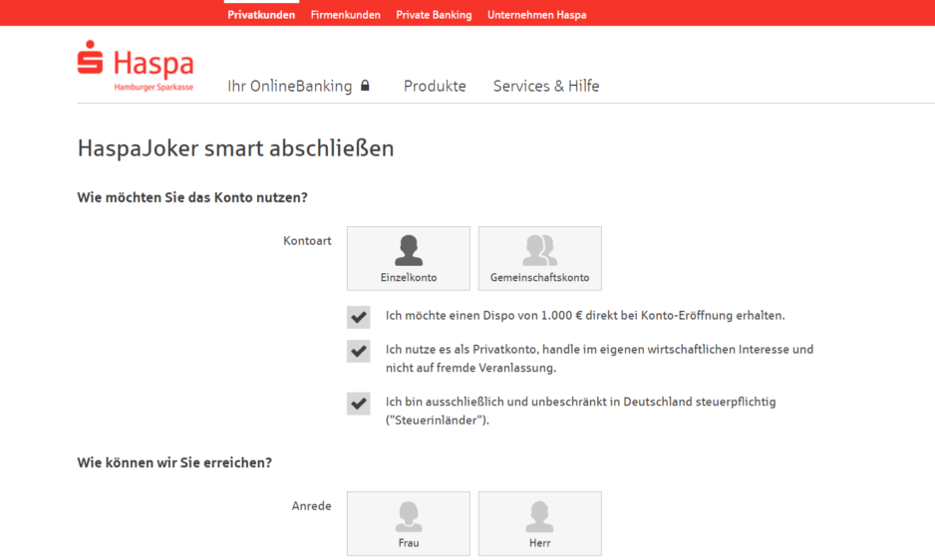Expand the Services & Hilfe menu
Image resolution: width=935 pixels, height=560 pixels.
point(546,87)
